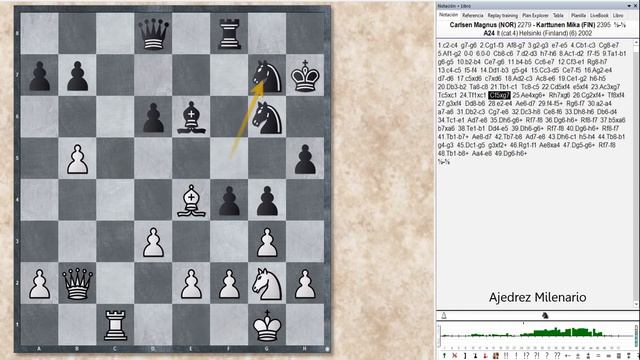The image size is (640, 360).
Task: Select the white rook on c1
Action: (x=116, y=325)
